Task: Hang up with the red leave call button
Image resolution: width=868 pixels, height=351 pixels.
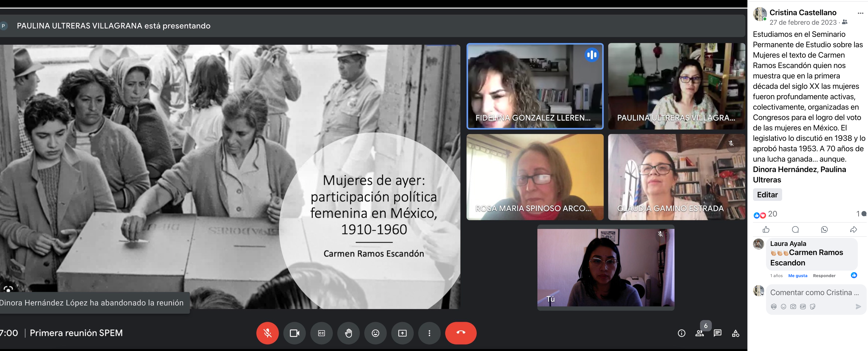Action: click(461, 333)
